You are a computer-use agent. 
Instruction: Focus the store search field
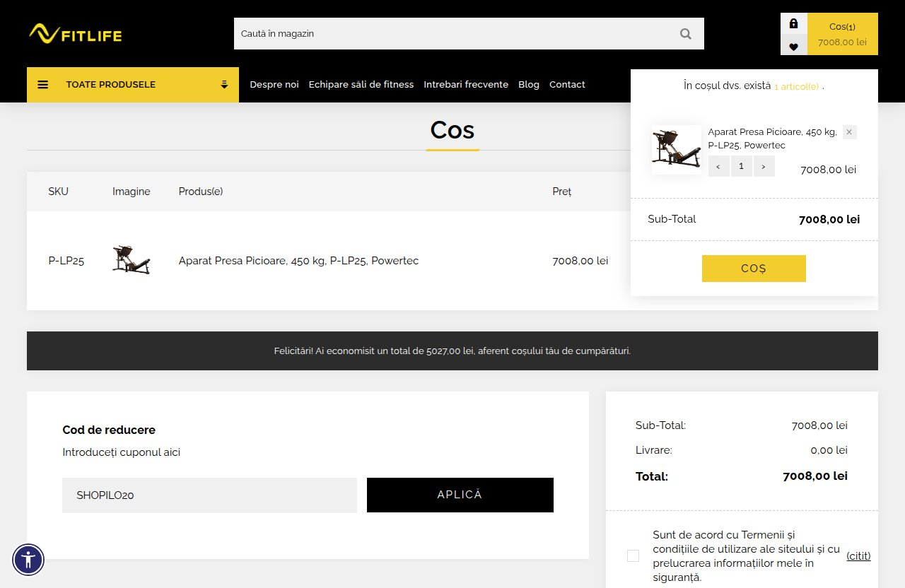click(452, 34)
